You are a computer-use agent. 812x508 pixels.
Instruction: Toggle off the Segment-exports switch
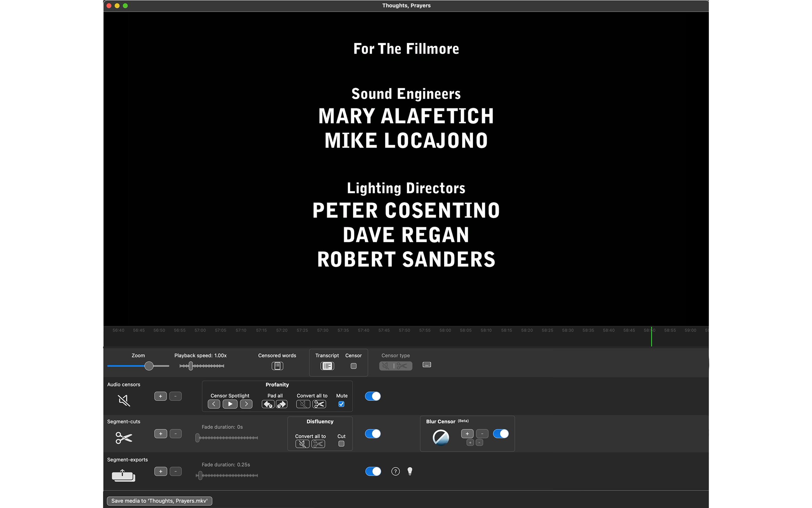pos(373,471)
